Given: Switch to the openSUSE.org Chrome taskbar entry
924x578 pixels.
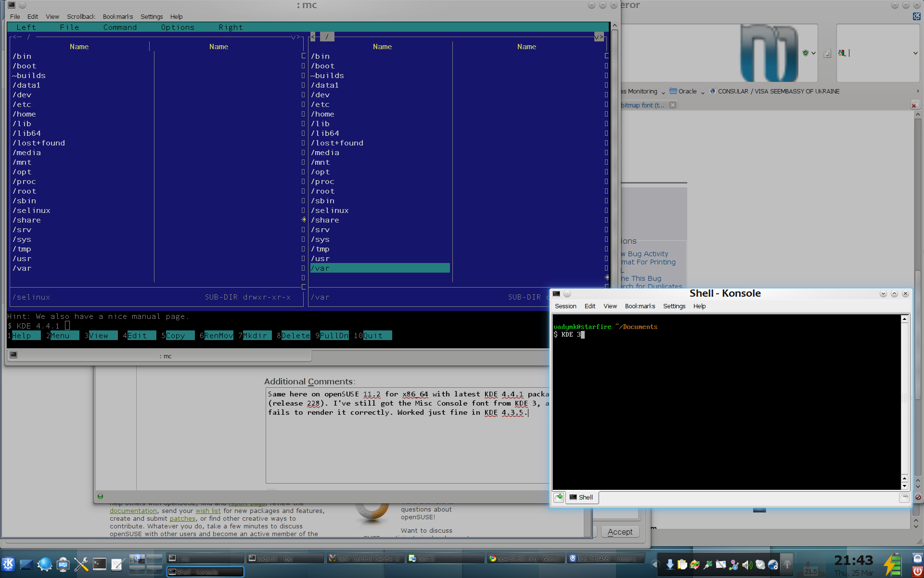Looking at the screenshot, I should pyautogui.click(x=525, y=559).
